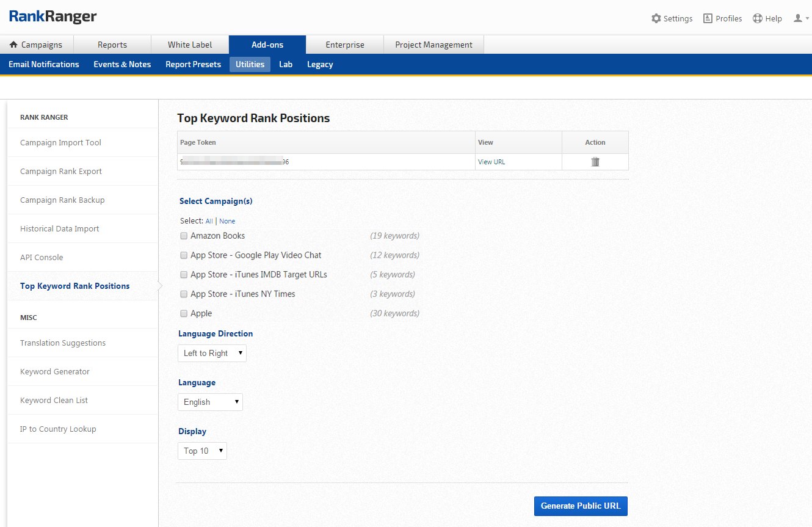Switch to the Reports tab
This screenshot has height=527, width=812.
[x=112, y=45]
